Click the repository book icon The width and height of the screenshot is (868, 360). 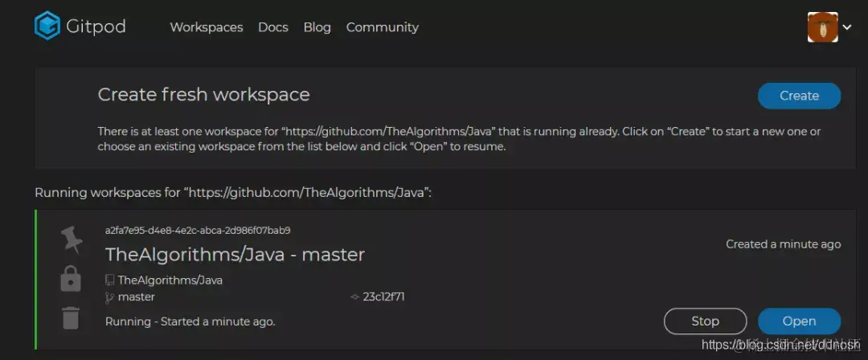[109, 280]
